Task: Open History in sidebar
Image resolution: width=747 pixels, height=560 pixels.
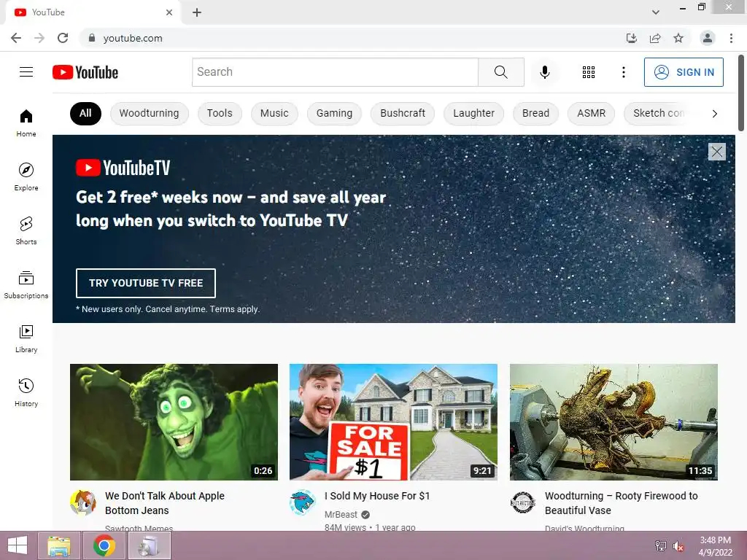Action: [26, 392]
